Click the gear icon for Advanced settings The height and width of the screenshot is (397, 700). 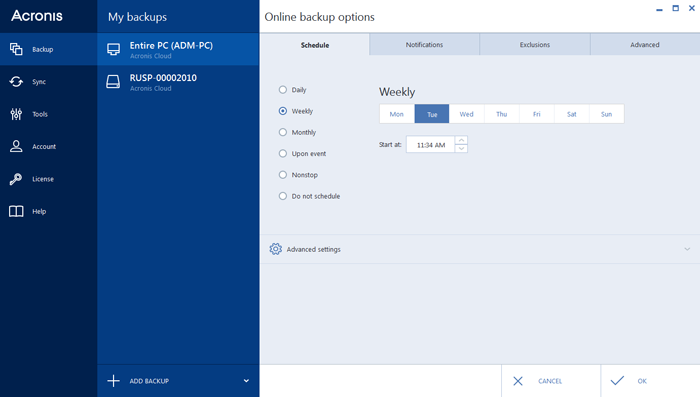point(275,249)
